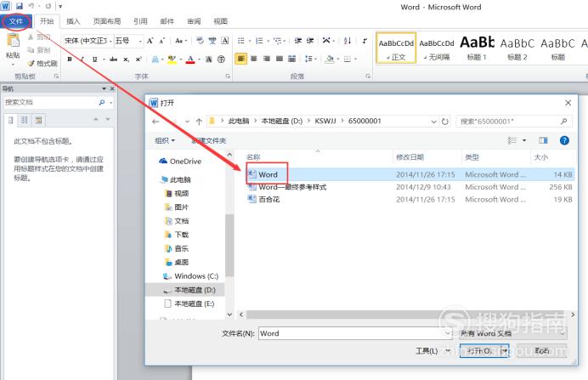588x380 pixels.
Task: Switch to the 开始 ribbon tab
Action: coord(47,21)
